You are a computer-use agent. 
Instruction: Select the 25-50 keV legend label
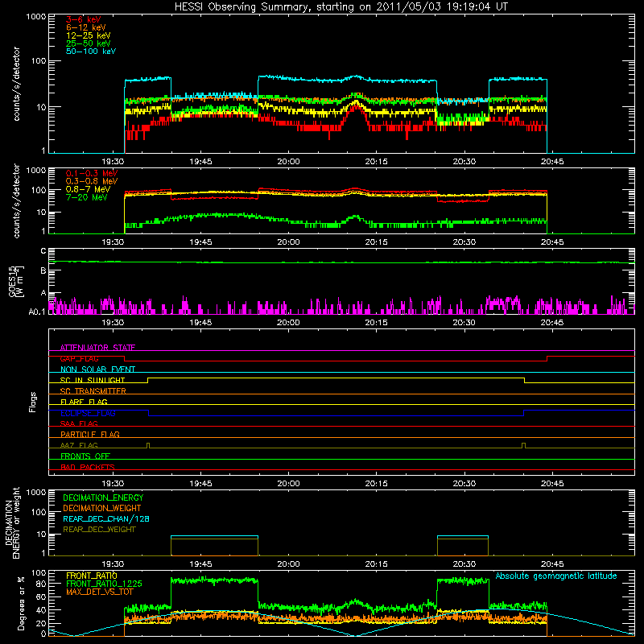click(89, 43)
